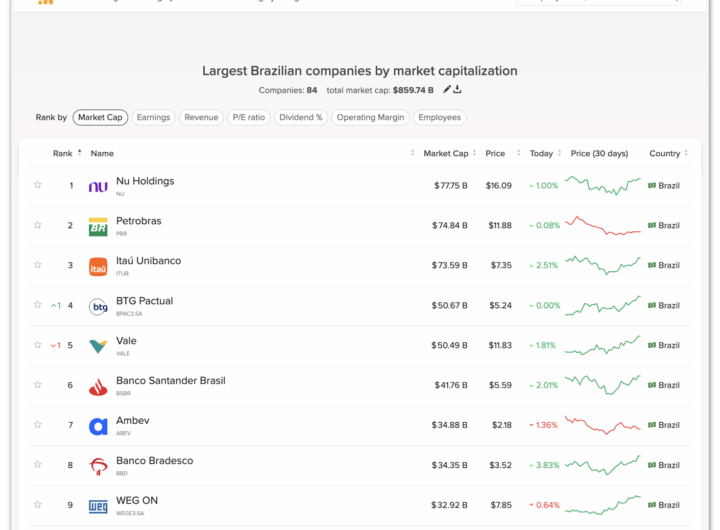Click the orange Itaú Unibanco logo
The image size is (720, 530).
coord(98,266)
